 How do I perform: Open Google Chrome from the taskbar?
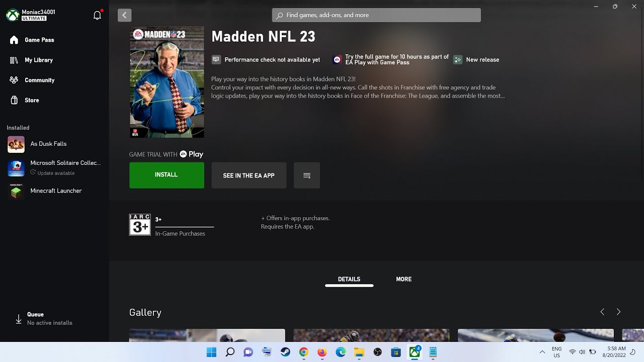tap(303, 352)
